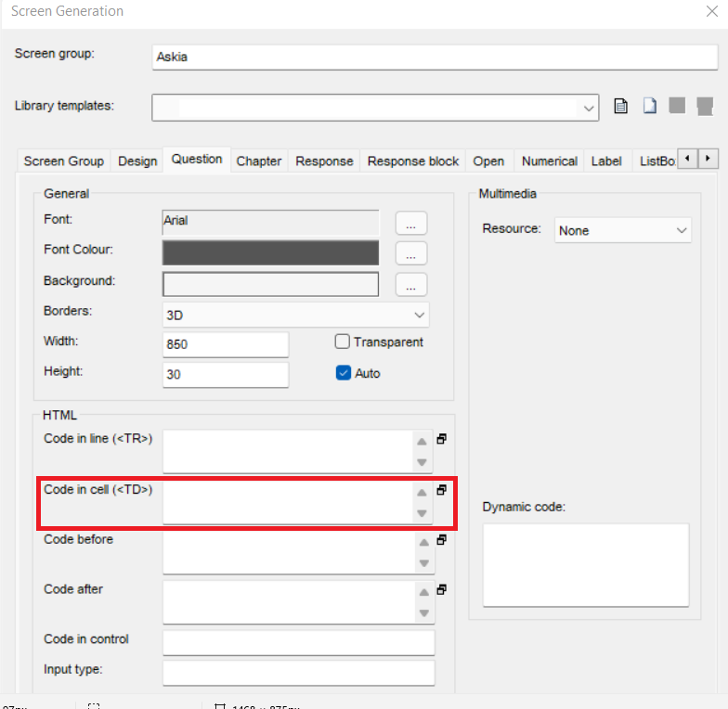Click up arrow in Code in line box
728x709 pixels.
[422, 442]
